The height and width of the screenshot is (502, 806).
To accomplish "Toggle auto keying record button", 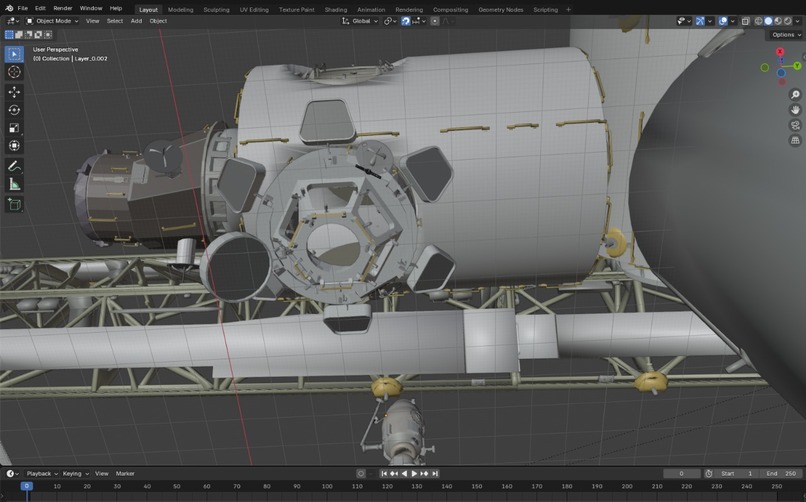I will [x=361, y=473].
